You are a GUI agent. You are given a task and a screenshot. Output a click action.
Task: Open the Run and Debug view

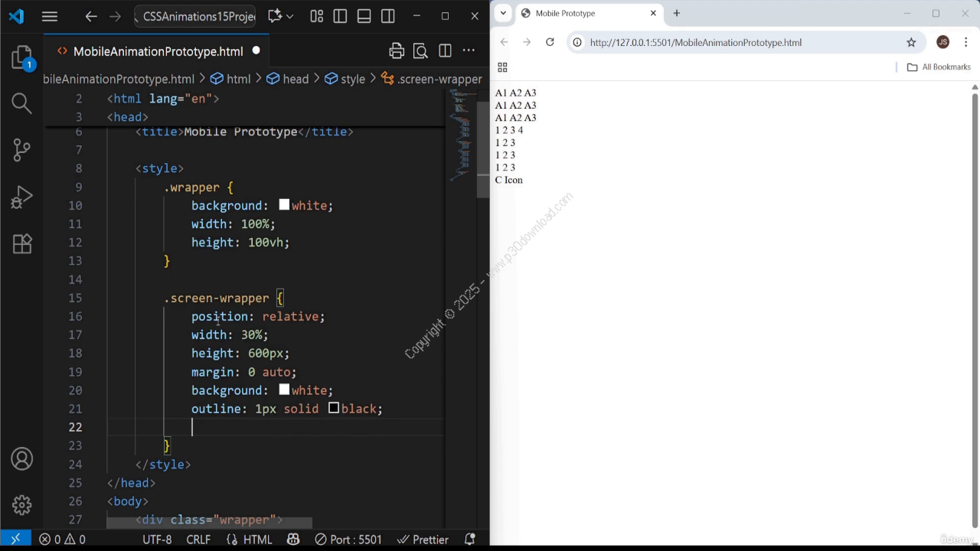click(21, 197)
